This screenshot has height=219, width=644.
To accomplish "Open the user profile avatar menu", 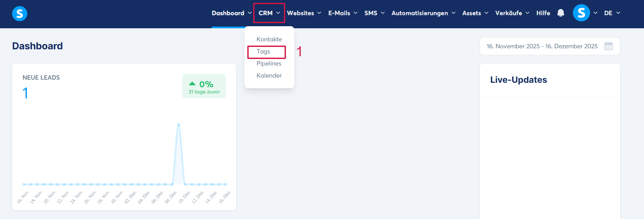I will [581, 13].
